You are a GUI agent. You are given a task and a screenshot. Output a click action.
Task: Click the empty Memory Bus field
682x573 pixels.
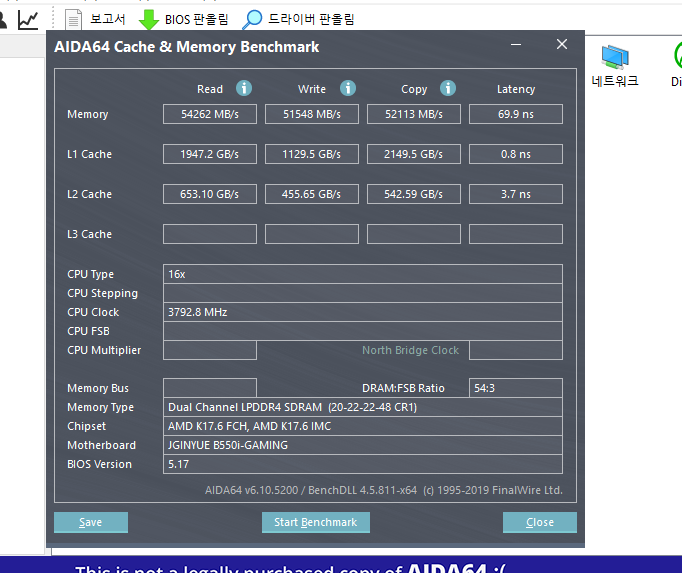(210, 388)
